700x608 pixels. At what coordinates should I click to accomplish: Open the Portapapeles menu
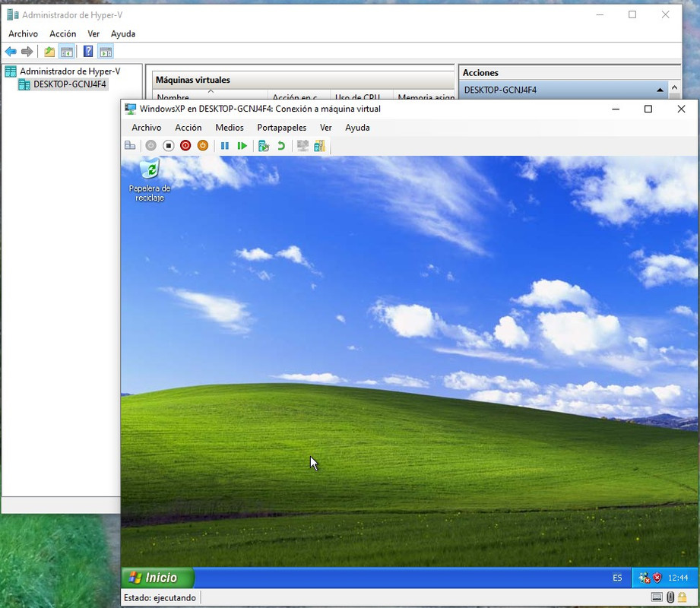coord(282,128)
